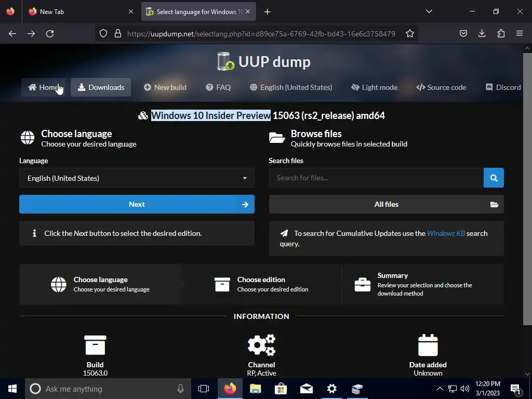Open Microsoft Store from the taskbar
Image resolution: width=532 pixels, height=399 pixels.
(x=281, y=389)
